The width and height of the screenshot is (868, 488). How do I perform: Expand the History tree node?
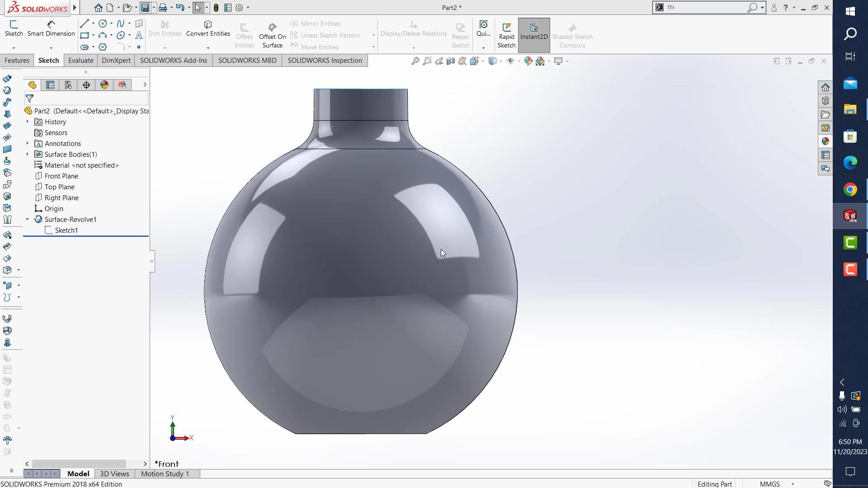coord(28,122)
